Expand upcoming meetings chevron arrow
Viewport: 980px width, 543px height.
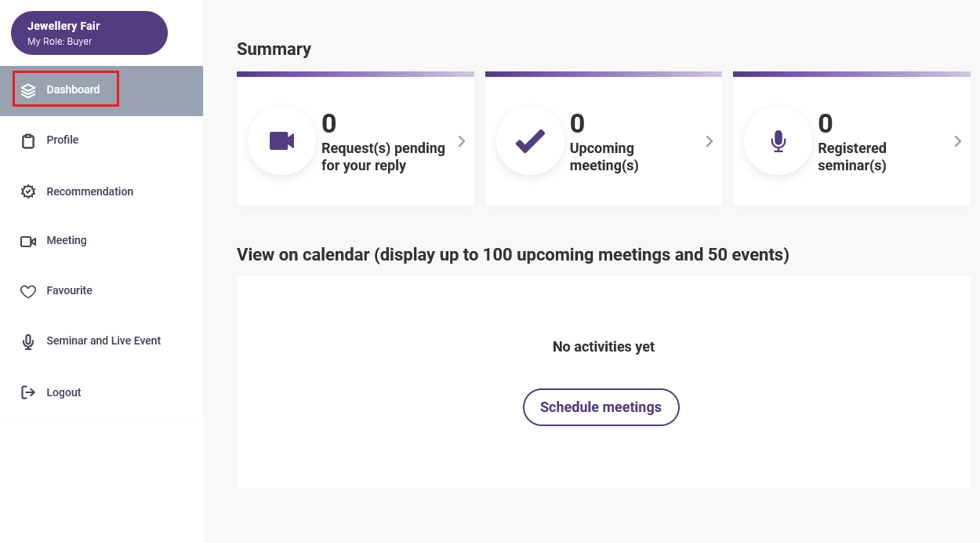[710, 141]
